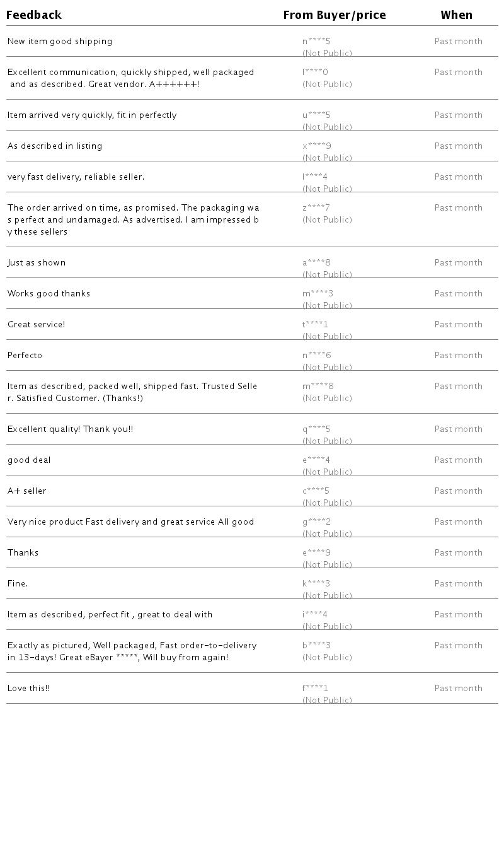
Task: Click buyer m****8
Action: pyautogui.click(x=318, y=387)
